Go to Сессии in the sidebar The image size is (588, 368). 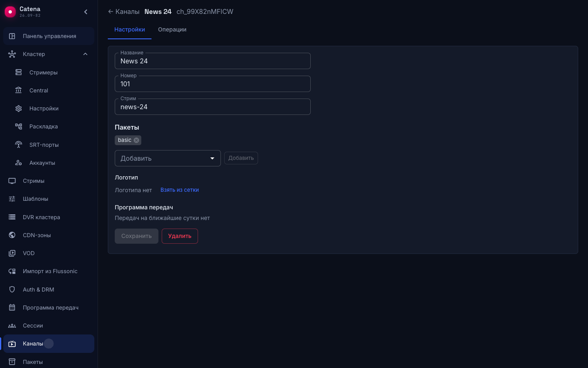[49, 325]
